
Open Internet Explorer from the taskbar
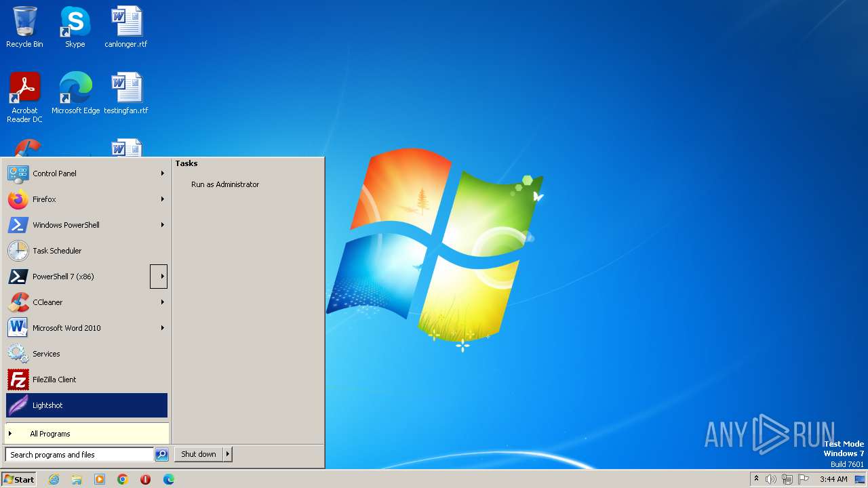click(x=54, y=479)
